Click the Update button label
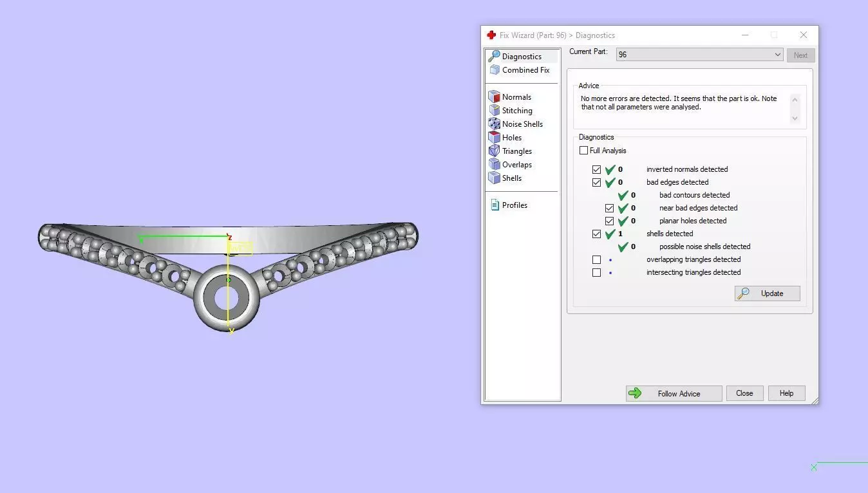The image size is (868, 493). [x=772, y=293]
